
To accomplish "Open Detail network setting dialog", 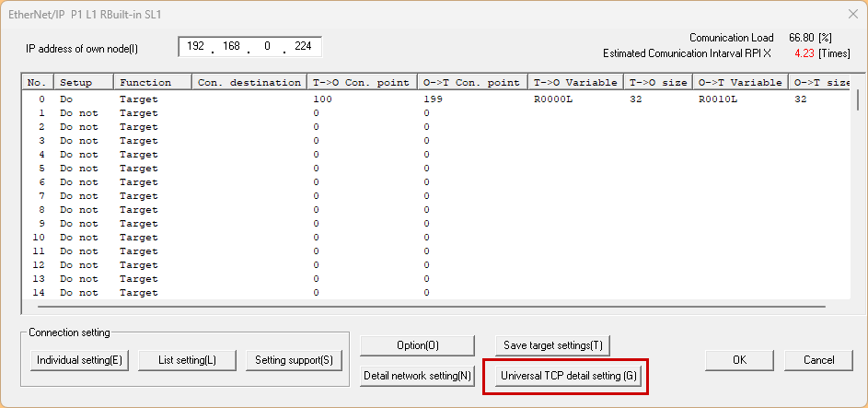I will click(417, 376).
